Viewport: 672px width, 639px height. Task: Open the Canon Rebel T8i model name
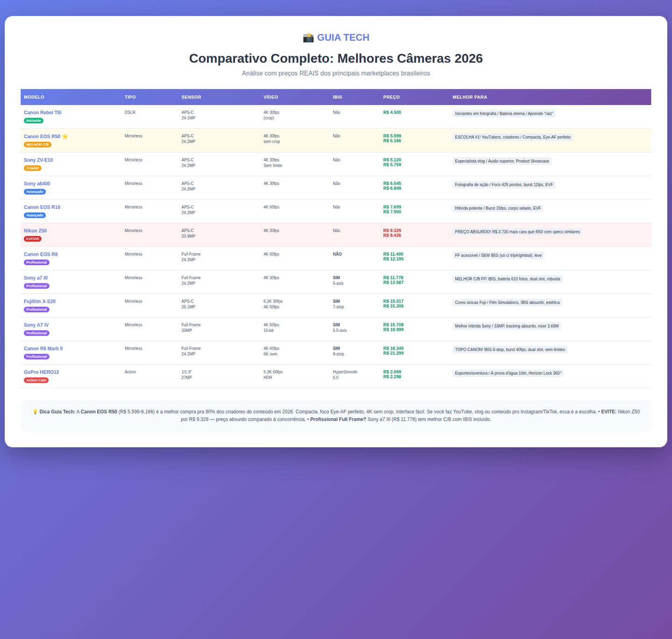[42, 112]
